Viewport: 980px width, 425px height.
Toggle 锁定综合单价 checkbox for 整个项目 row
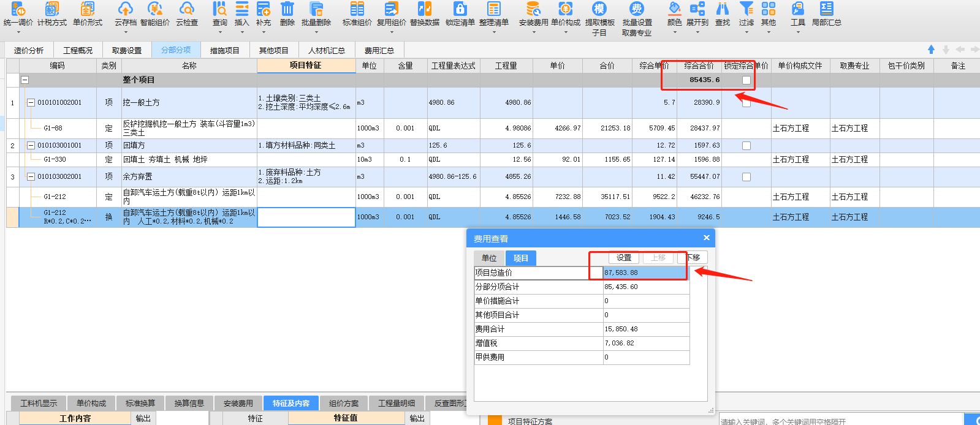[x=746, y=80]
